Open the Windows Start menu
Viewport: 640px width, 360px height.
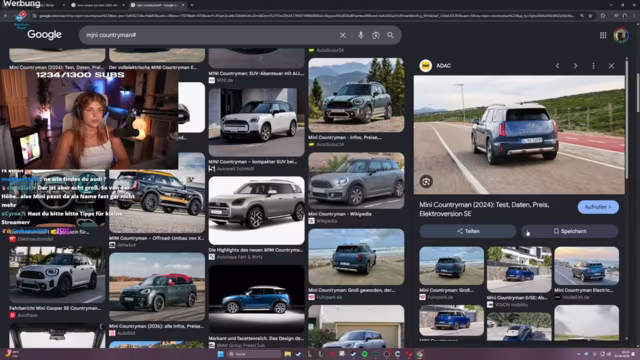[220, 354]
